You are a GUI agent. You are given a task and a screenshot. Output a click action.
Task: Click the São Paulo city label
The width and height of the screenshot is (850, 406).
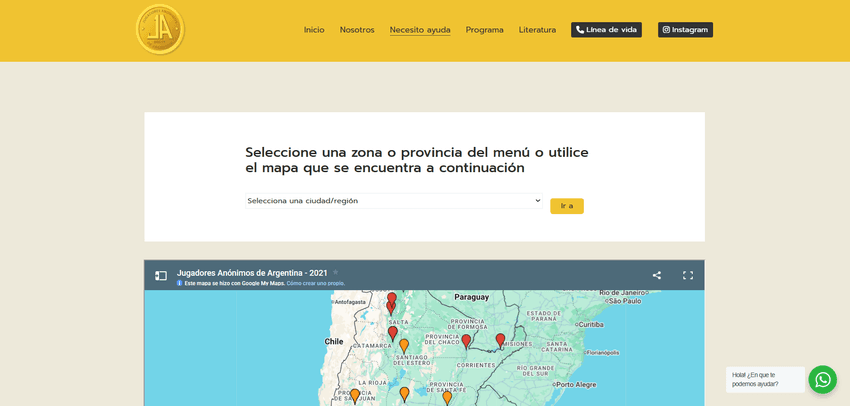pos(624,300)
